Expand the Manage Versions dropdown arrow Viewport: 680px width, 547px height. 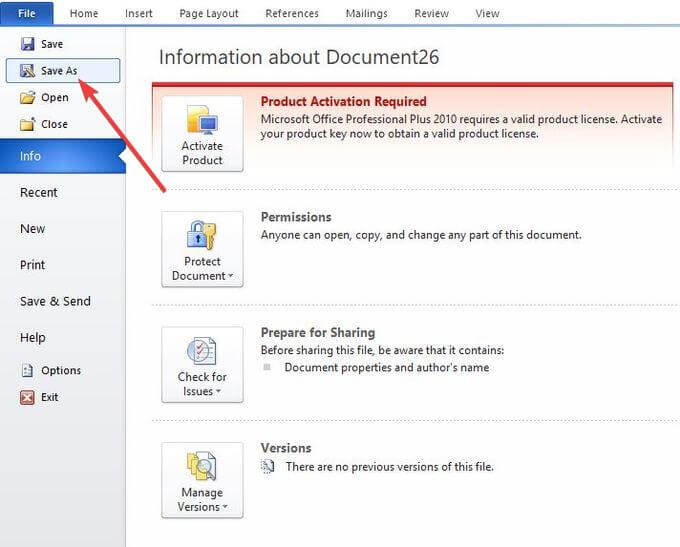[x=225, y=507]
